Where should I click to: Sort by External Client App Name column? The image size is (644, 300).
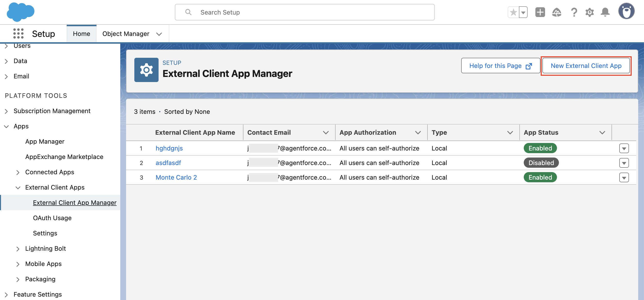tap(195, 132)
